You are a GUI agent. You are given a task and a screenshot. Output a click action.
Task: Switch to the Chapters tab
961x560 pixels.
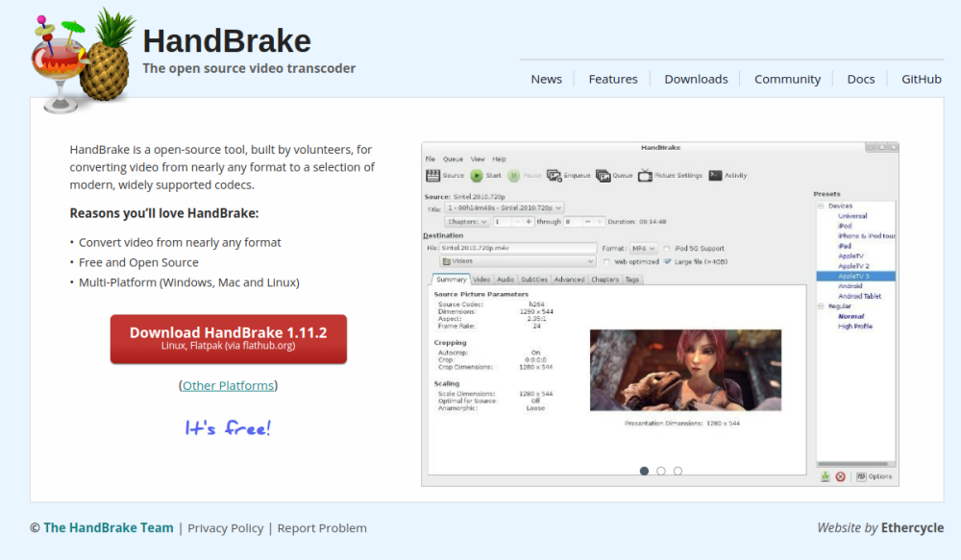point(604,280)
